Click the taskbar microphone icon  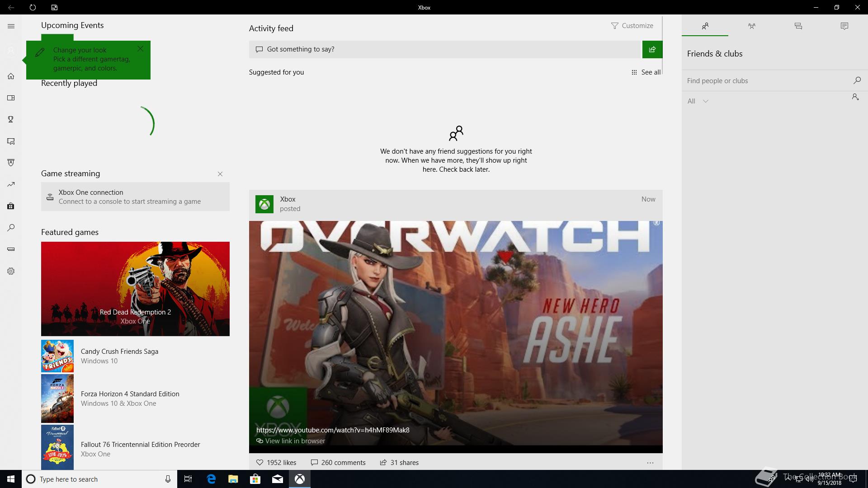tap(168, 479)
